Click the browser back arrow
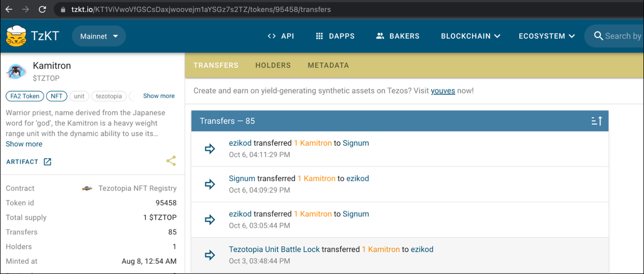This screenshot has height=274, width=644. click(9, 10)
